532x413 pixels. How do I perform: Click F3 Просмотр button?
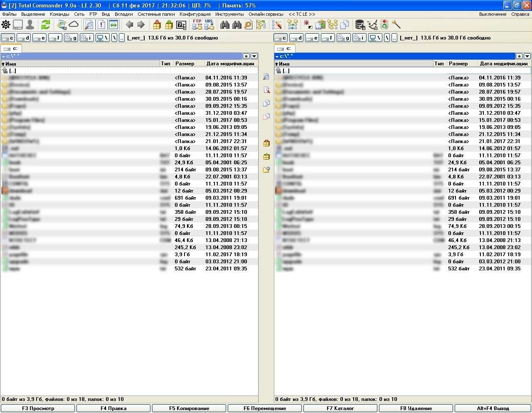(x=38, y=408)
